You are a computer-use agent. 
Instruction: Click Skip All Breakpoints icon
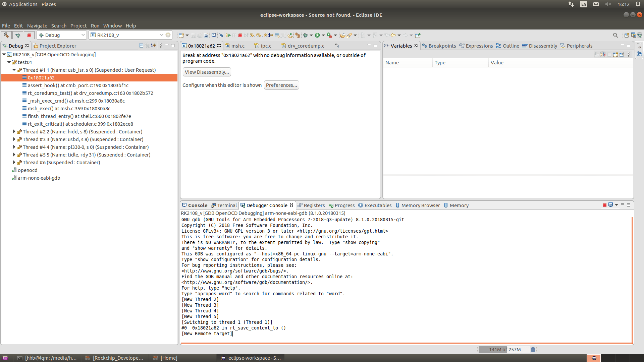pos(221,35)
